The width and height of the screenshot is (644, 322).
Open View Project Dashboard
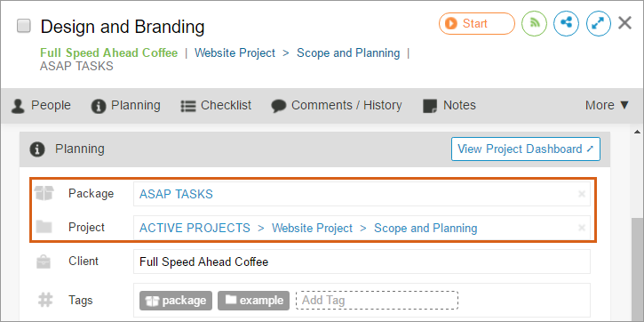[526, 149]
